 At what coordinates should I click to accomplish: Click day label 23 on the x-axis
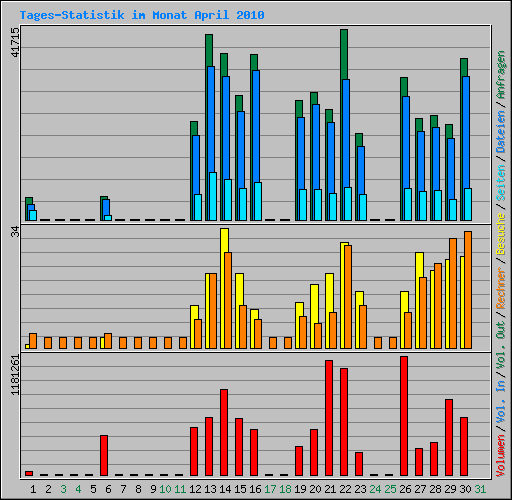click(x=360, y=489)
